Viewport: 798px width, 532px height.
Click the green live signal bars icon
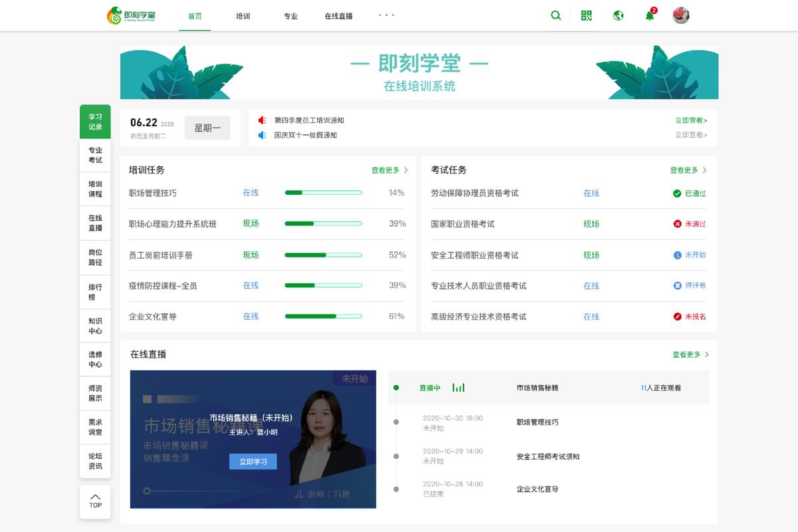[459, 387]
